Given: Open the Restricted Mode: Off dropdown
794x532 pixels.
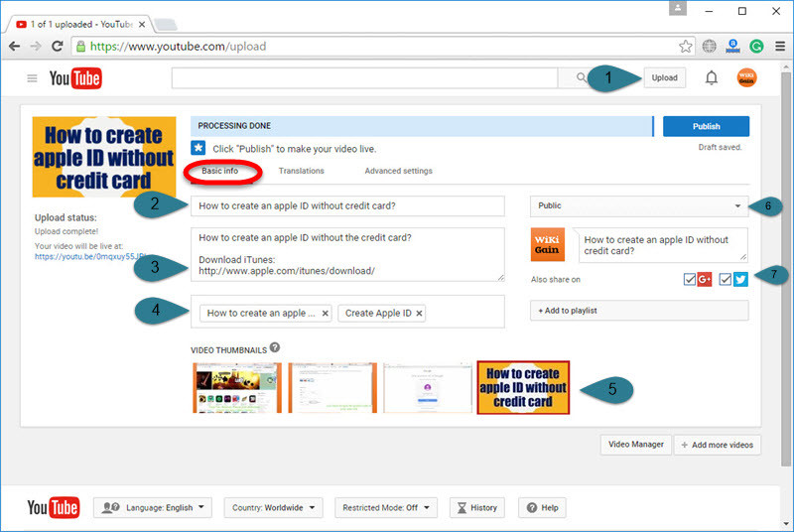Looking at the screenshot, I should [x=386, y=508].
